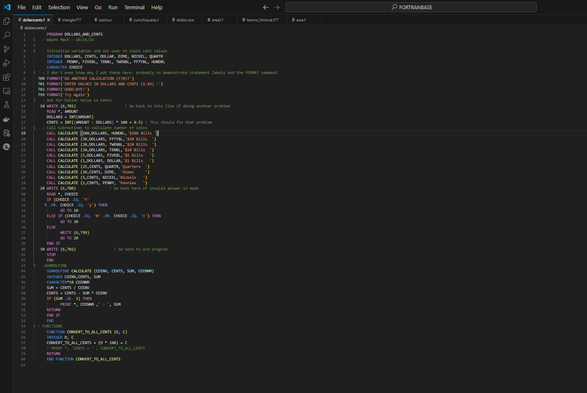The image size is (587, 393).
Task: Open the View menu
Action: point(82,7)
